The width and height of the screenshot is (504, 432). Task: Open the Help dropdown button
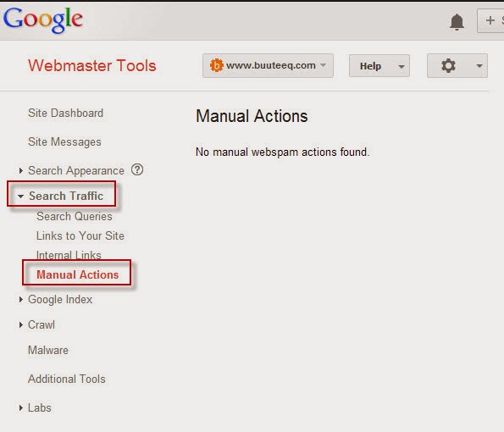click(379, 66)
